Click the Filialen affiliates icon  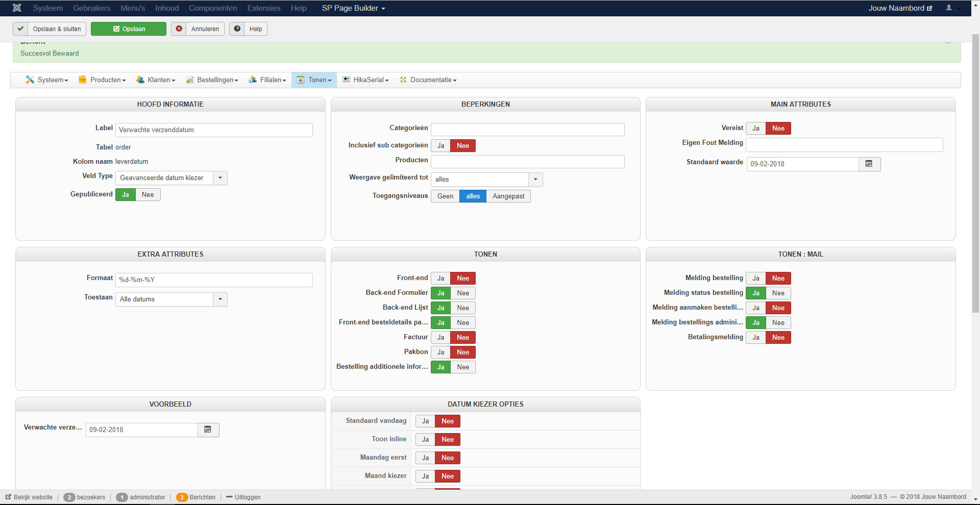[x=253, y=80]
